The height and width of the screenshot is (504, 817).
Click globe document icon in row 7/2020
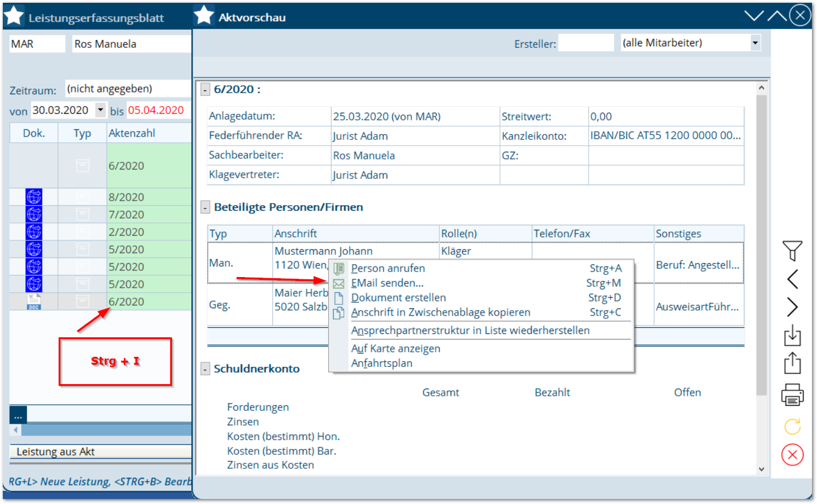[34, 214]
